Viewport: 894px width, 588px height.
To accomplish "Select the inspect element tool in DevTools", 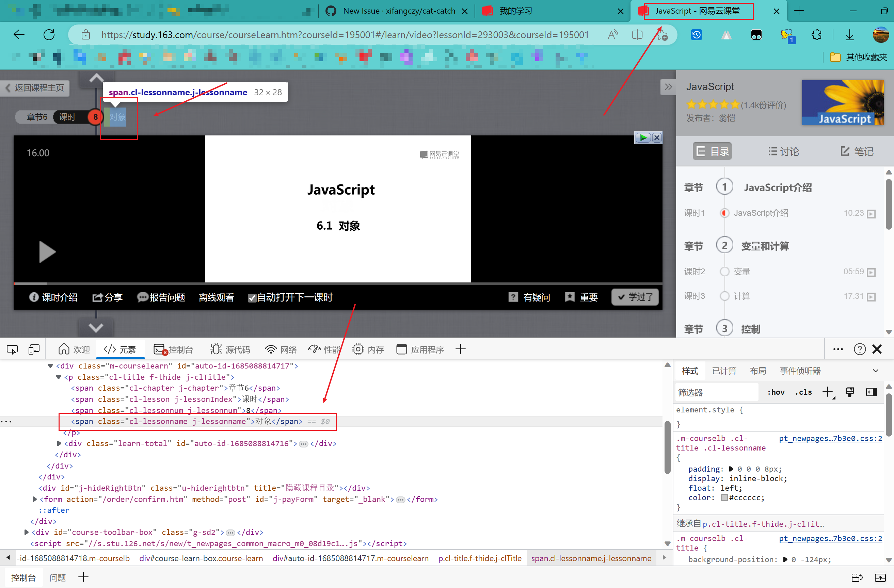I will (12, 349).
